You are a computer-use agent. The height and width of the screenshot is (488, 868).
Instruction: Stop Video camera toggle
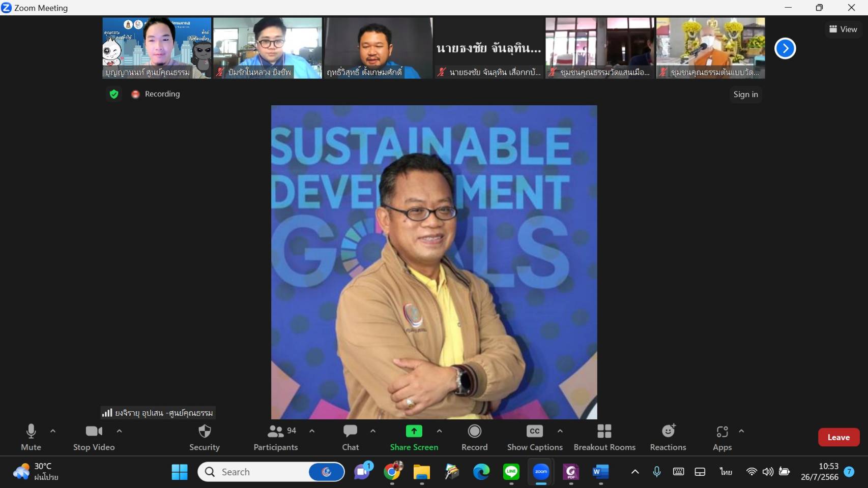94,437
